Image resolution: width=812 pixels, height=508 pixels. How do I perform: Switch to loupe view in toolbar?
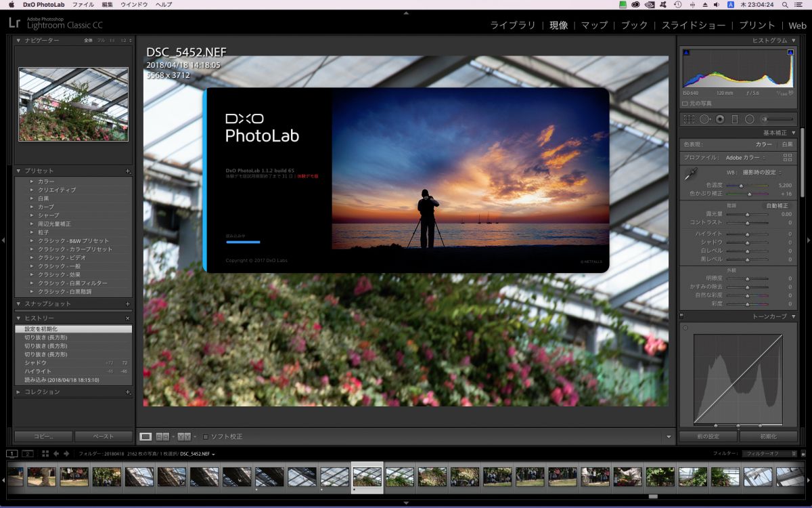pyautogui.click(x=145, y=437)
